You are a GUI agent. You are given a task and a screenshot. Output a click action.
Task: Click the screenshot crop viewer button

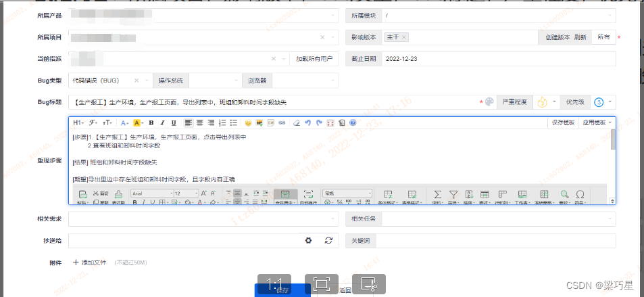369,284
